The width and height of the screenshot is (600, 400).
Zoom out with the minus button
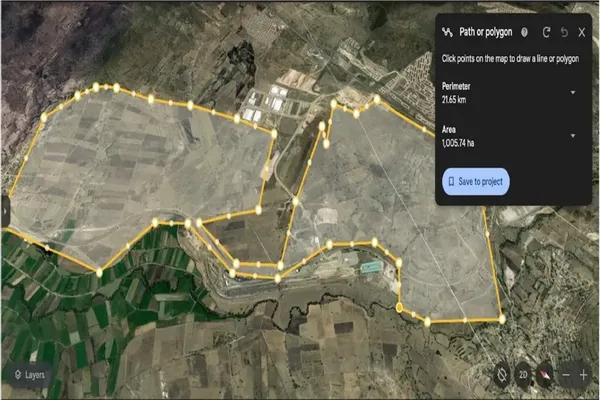pyautogui.click(x=566, y=375)
